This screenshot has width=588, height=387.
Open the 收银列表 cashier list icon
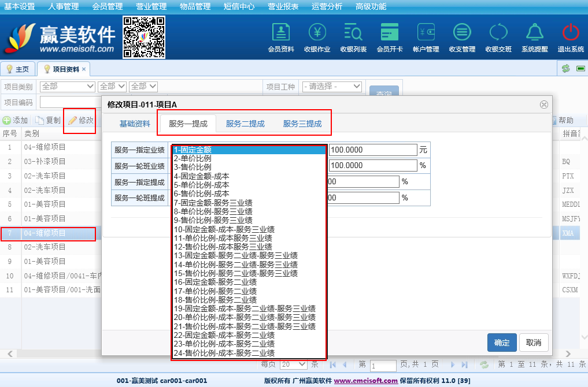353,38
